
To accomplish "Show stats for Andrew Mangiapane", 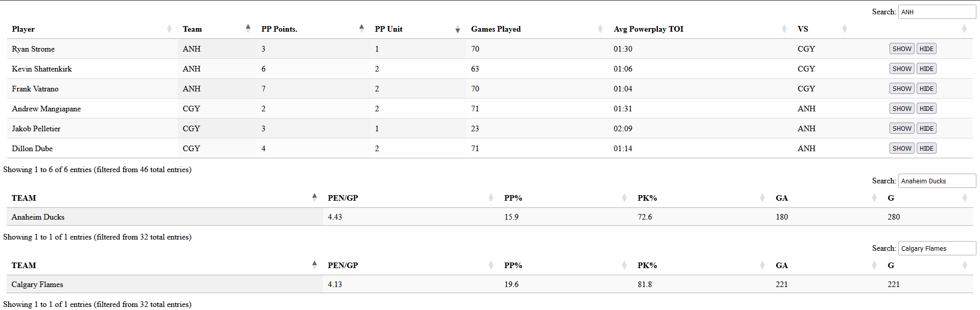I will click(x=901, y=108).
